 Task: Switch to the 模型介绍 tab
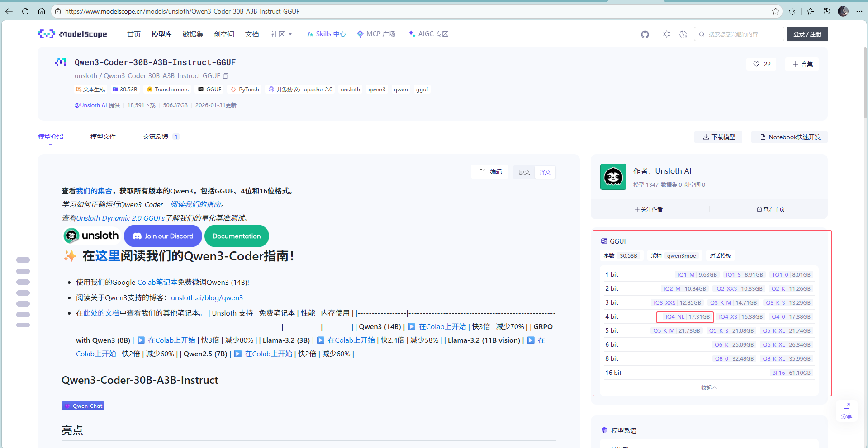(x=51, y=137)
